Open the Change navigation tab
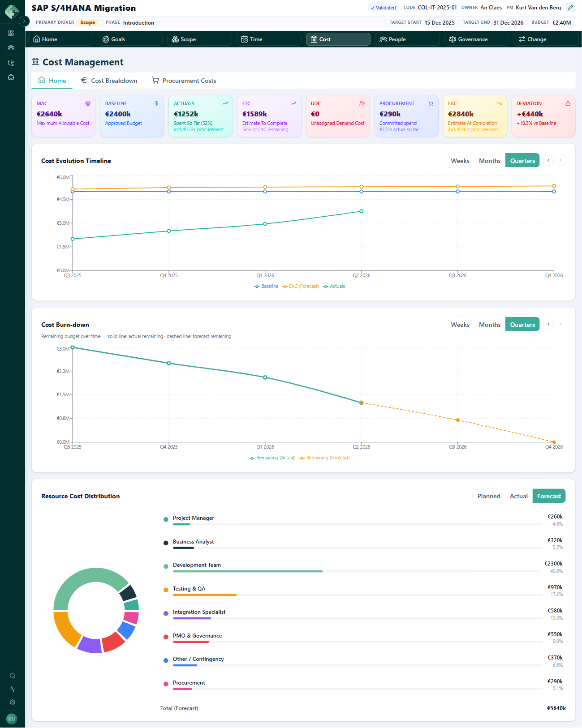582x728 pixels. coord(546,39)
